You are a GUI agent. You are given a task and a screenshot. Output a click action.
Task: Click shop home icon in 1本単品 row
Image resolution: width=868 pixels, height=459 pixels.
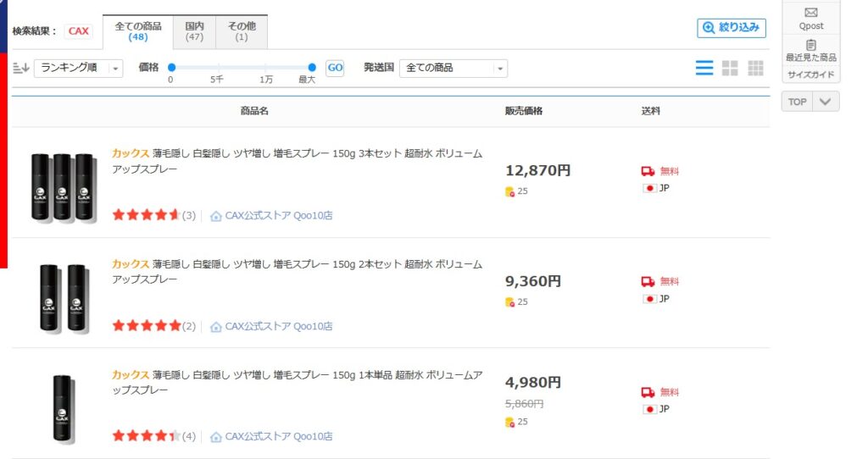[216, 436]
